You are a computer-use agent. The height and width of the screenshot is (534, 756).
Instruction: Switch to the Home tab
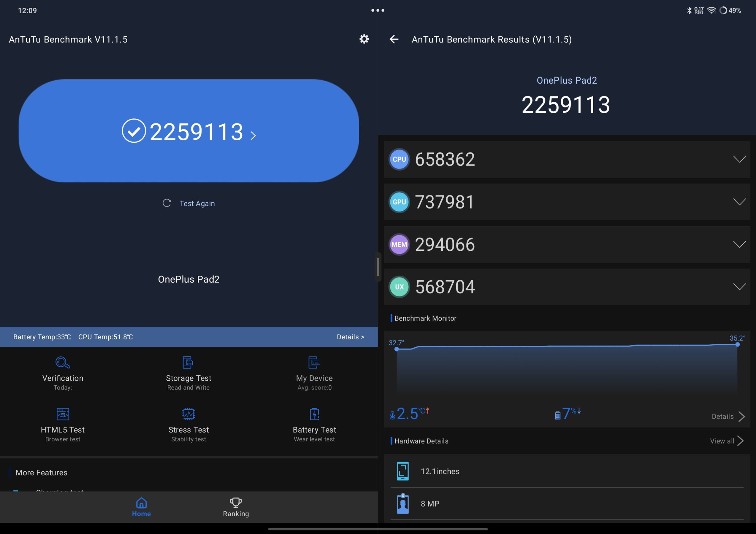pyautogui.click(x=141, y=507)
